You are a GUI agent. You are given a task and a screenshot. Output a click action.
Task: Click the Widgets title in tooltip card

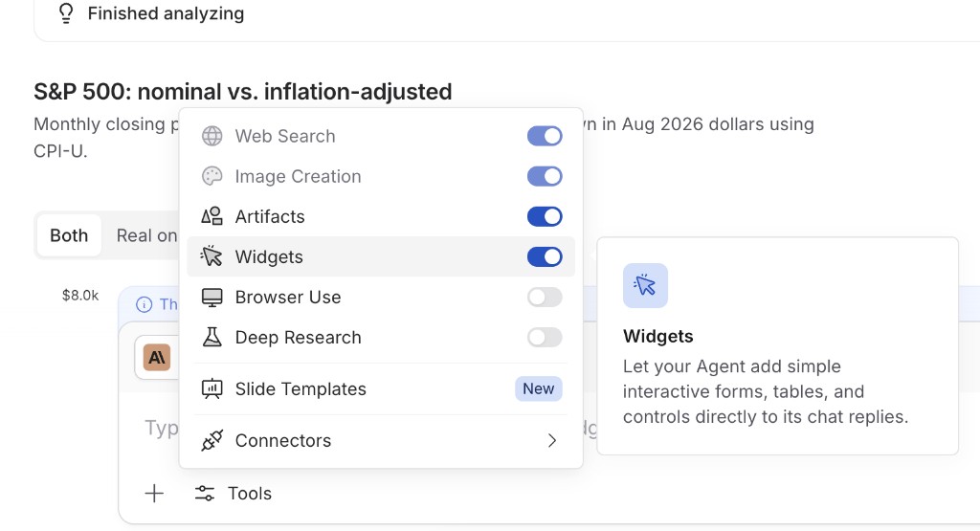click(x=658, y=336)
